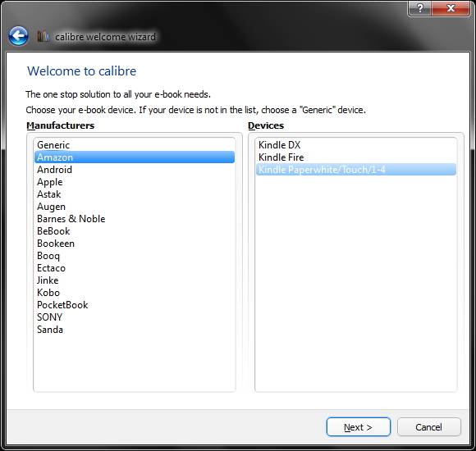Pick Sanda manufacturer

coord(135,330)
